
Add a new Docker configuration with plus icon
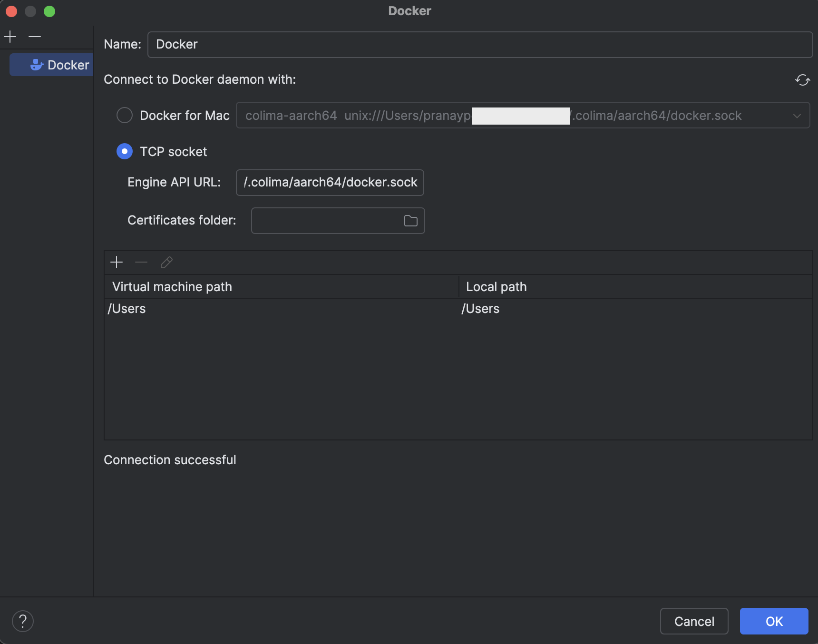click(10, 37)
